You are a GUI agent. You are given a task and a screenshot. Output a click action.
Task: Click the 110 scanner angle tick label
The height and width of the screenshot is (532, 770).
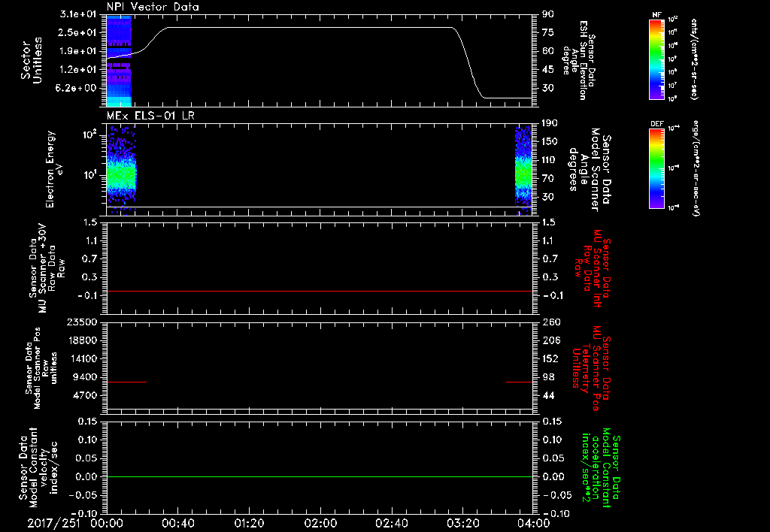point(550,160)
